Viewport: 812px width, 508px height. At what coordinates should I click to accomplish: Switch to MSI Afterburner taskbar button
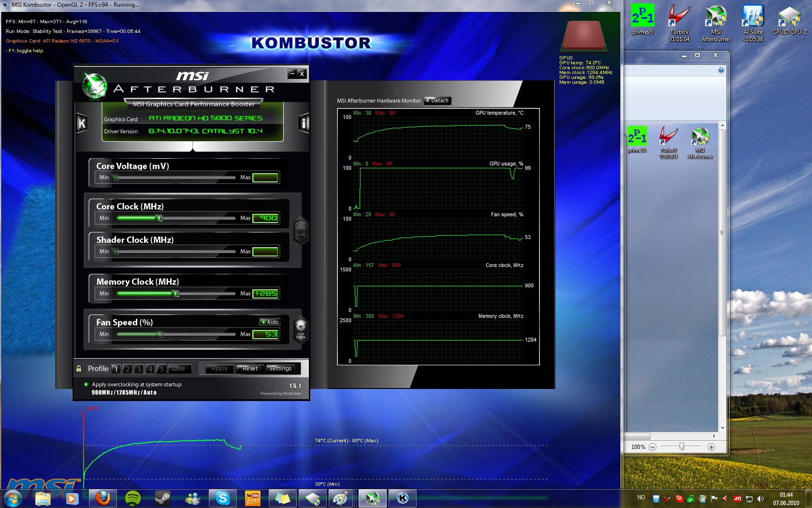tap(372, 498)
